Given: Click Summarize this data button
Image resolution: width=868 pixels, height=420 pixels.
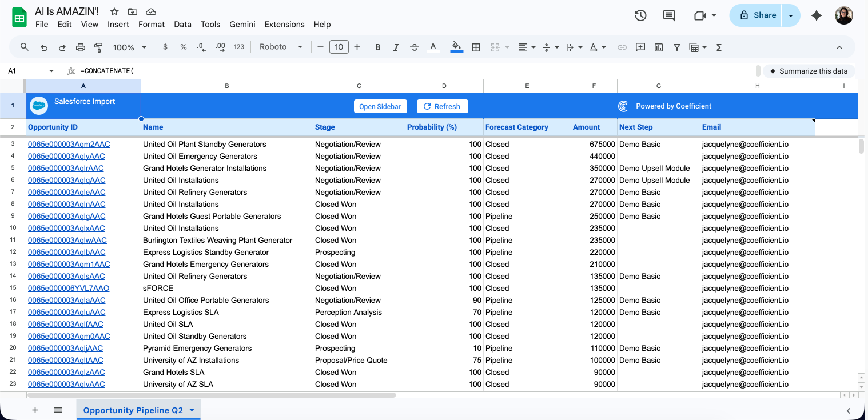Looking at the screenshot, I should [x=809, y=71].
